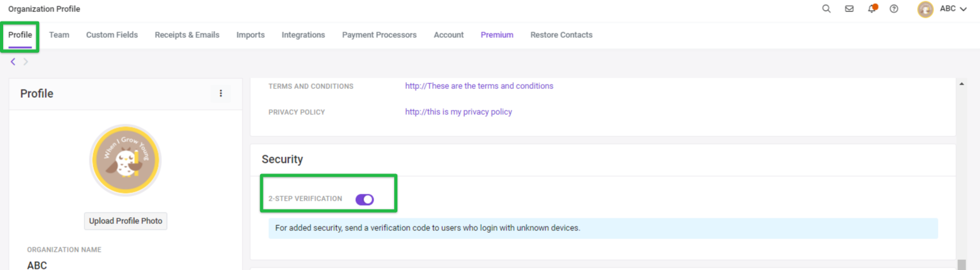Switch to the Team tab
Viewport: 980px width, 270px height.
coord(59,35)
